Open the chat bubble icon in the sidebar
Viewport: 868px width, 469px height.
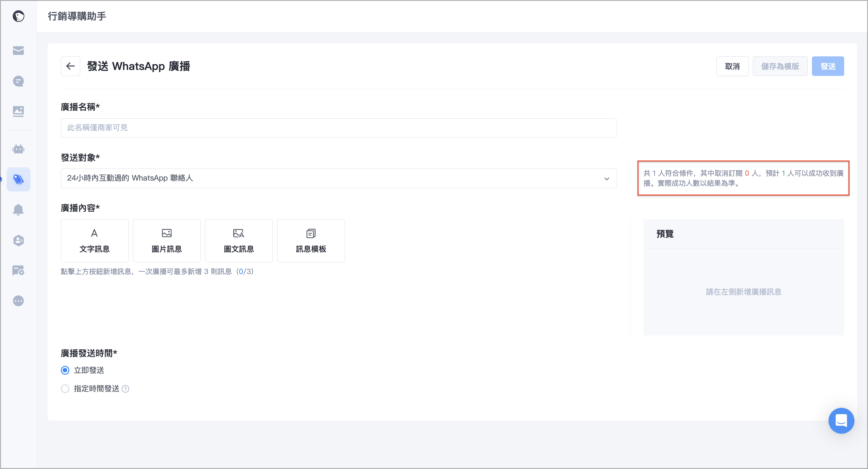point(18,81)
